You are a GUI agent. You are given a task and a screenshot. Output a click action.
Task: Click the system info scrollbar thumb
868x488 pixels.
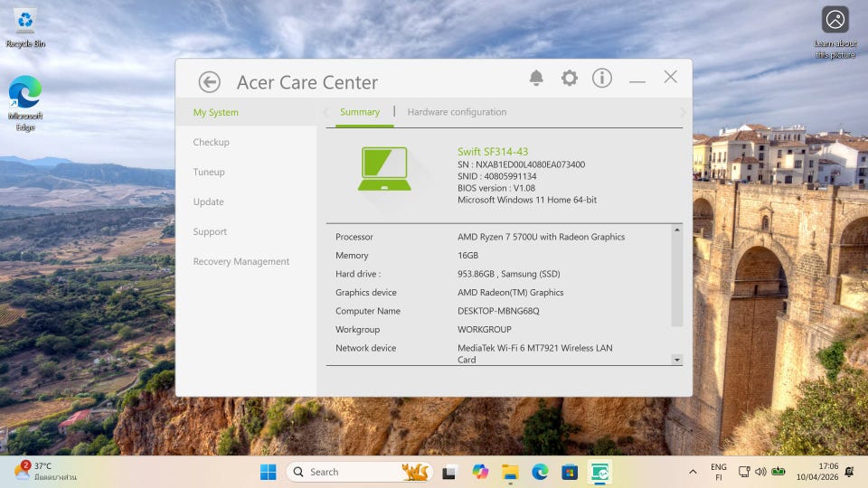[x=676, y=280]
